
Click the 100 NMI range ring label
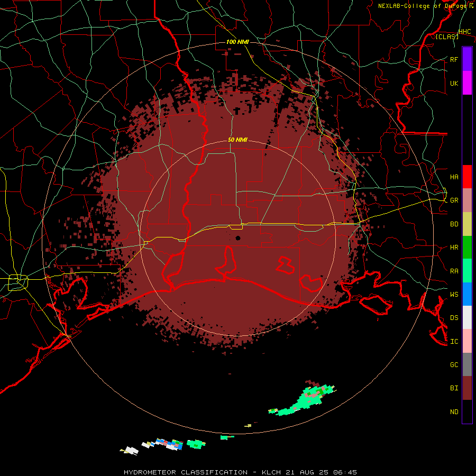point(237,42)
